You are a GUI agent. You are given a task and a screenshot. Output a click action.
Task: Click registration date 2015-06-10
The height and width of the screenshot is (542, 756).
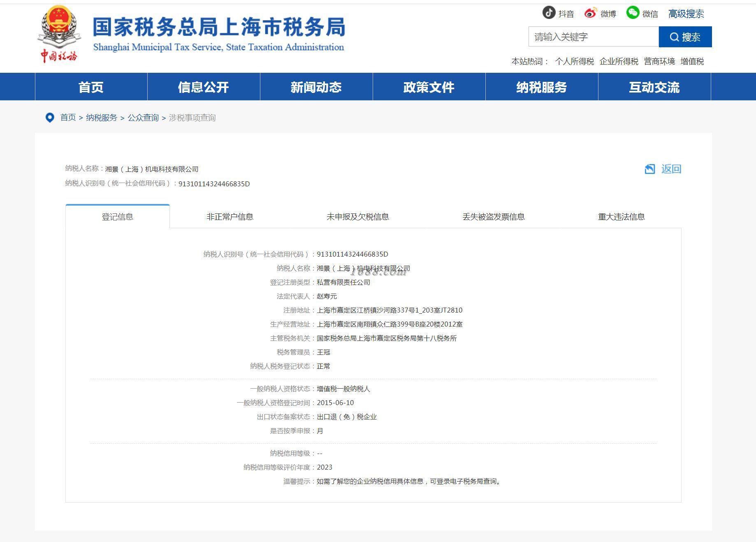point(335,403)
